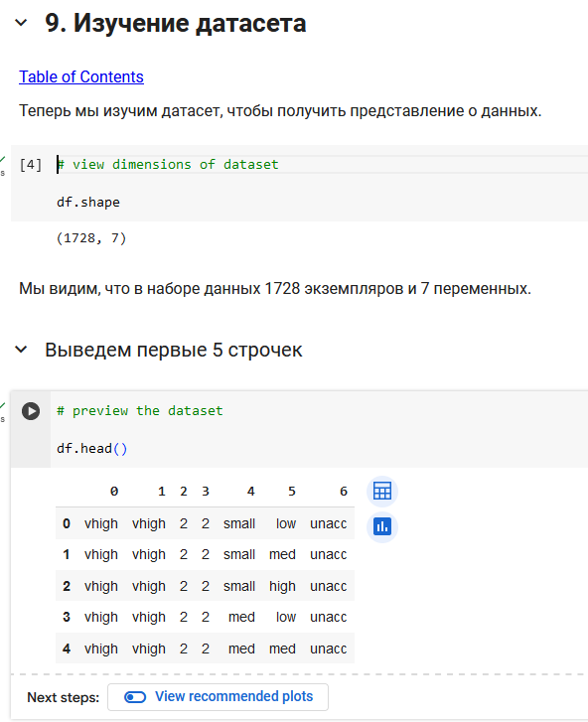Click the '# view dimensions of dataset' comment
Image resolution: width=588 pixels, height=722 pixels.
click(168, 165)
